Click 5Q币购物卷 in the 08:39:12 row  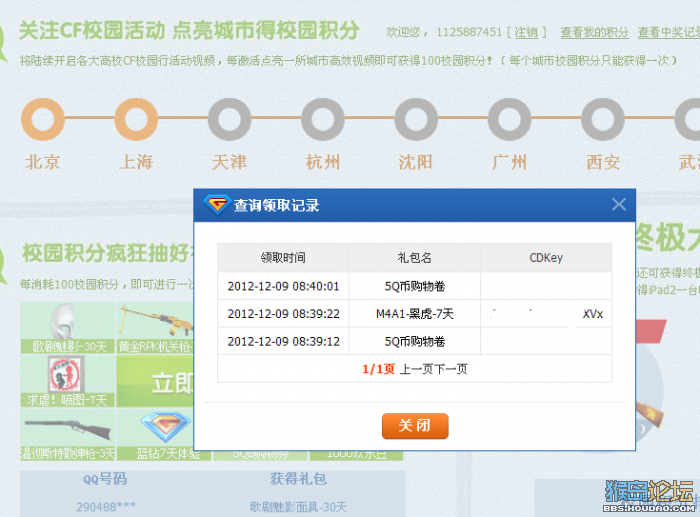(415, 342)
